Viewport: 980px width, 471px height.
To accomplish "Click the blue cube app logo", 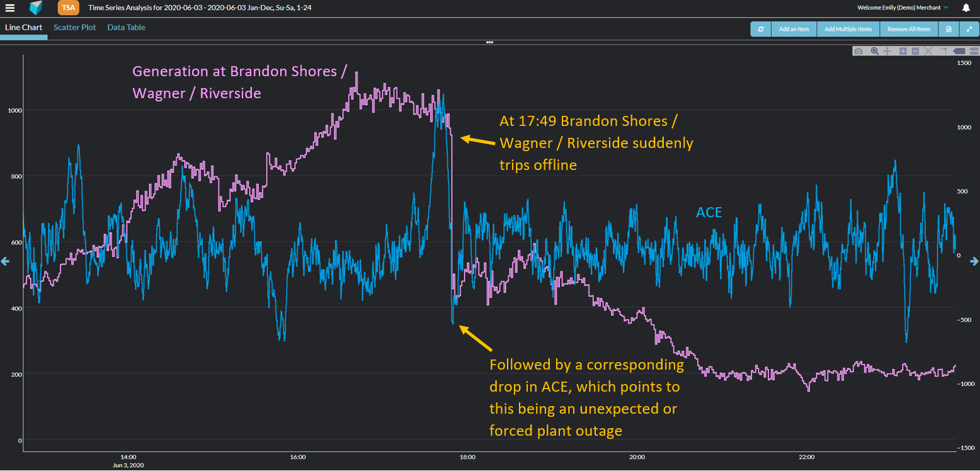I will [x=36, y=8].
